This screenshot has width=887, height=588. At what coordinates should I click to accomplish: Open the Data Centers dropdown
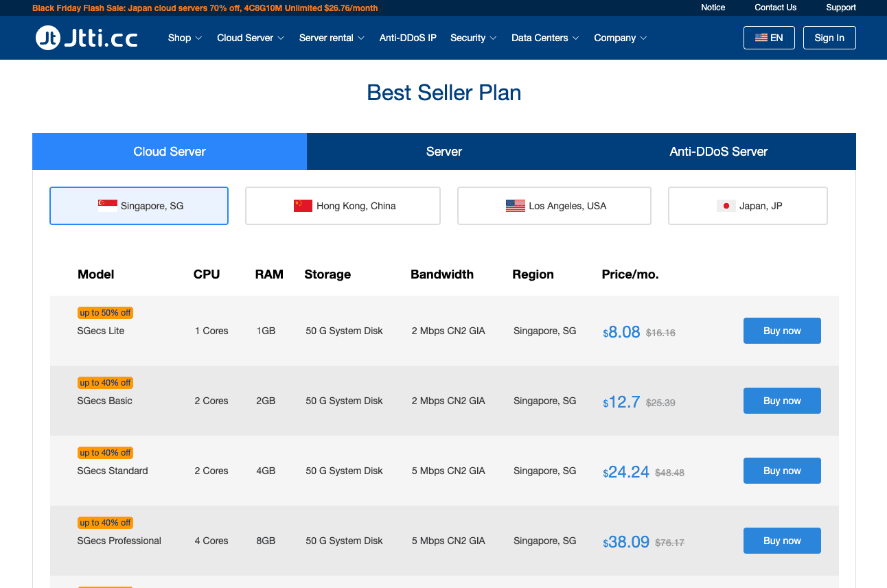[x=545, y=38]
